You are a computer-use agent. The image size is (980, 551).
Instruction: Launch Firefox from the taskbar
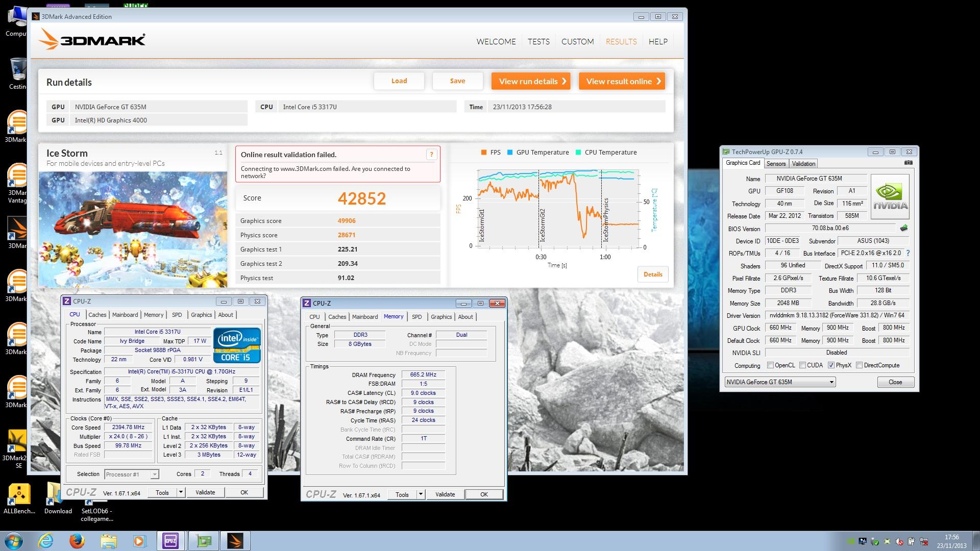pos(78,541)
